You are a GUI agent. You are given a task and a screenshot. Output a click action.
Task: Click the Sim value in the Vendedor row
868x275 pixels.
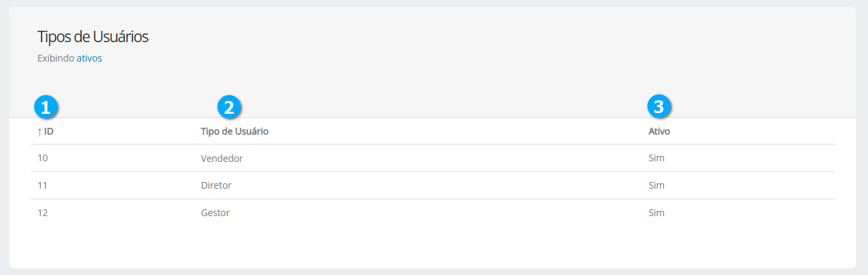[x=657, y=159]
